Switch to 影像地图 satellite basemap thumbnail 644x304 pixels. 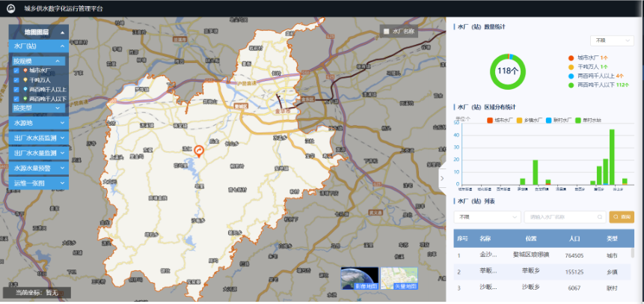coord(359,279)
